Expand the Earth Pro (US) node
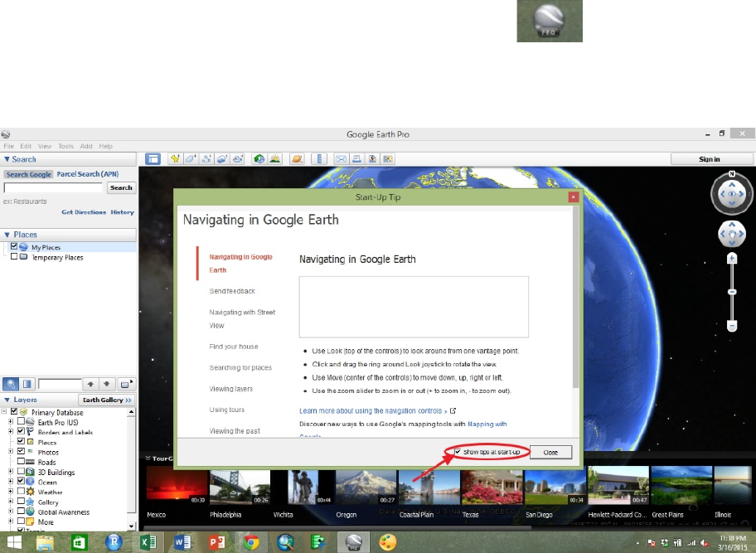 [x=11, y=421]
